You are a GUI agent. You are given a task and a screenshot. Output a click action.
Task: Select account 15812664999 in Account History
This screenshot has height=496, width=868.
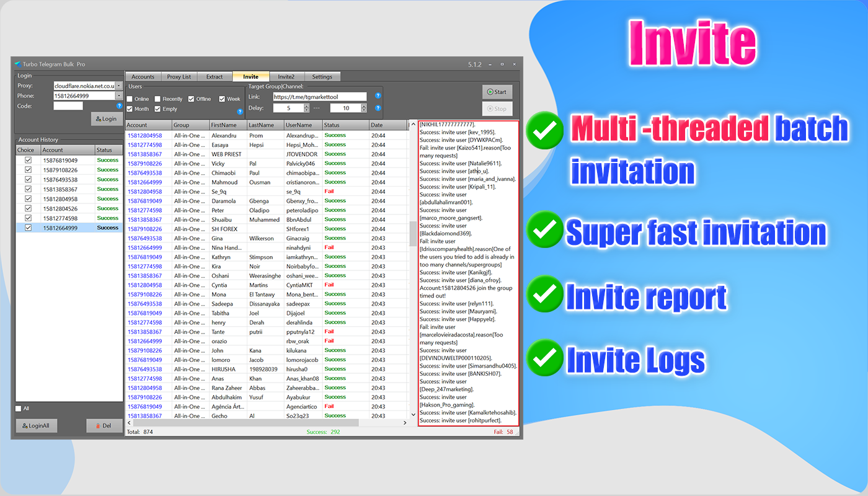[x=69, y=228]
